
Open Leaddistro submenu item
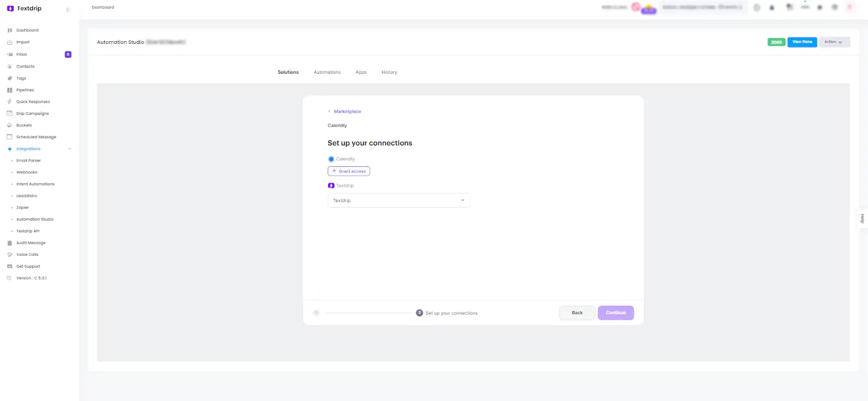tap(27, 196)
